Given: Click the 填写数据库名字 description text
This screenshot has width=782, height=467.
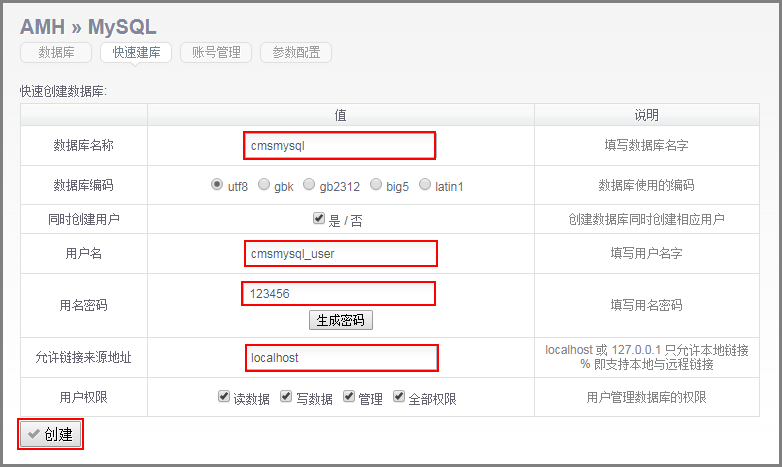Looking at the screenshot, I should (x=647, y=146).
